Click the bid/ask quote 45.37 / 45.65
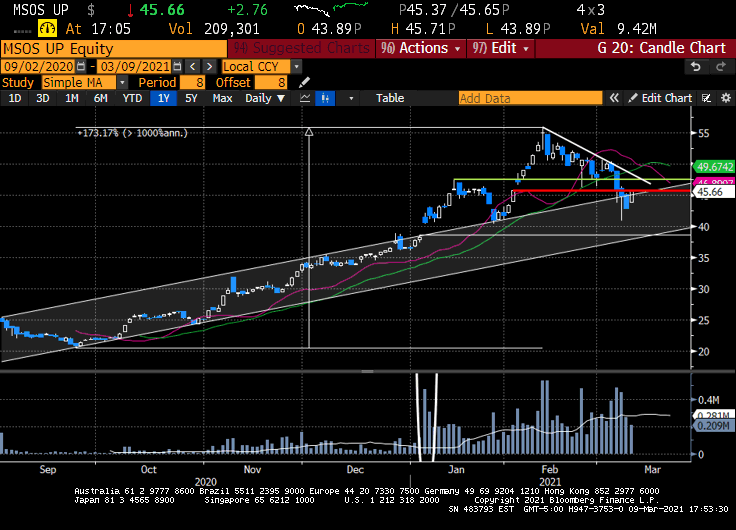Screen dimensions: 736x530 (453, 10)
